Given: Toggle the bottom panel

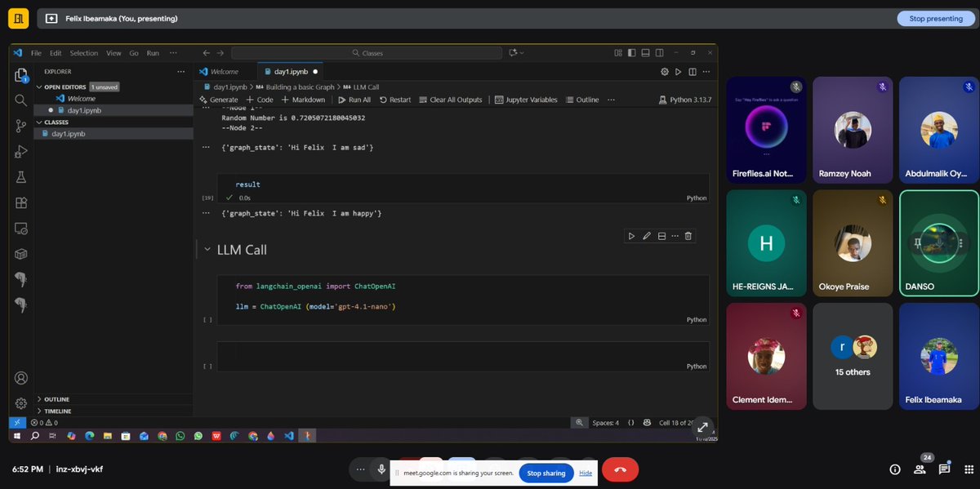Looking at the screenshot, I should click(x=645, y=53).
